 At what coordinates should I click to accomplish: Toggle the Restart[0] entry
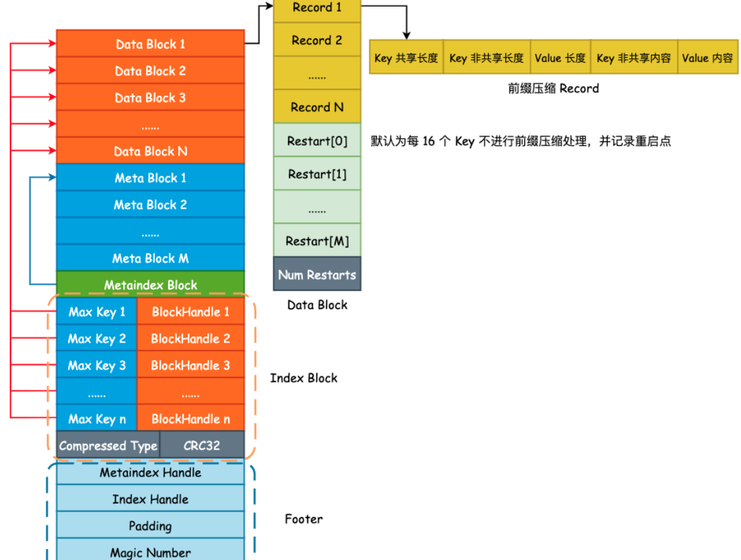316,141
